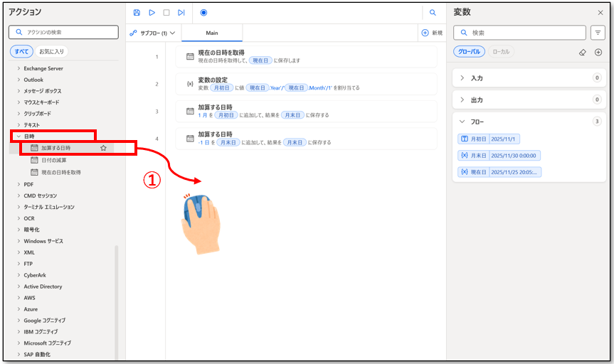Click the アクションの検索 search field
Viewport: 614px width, 364px height.
64,32
